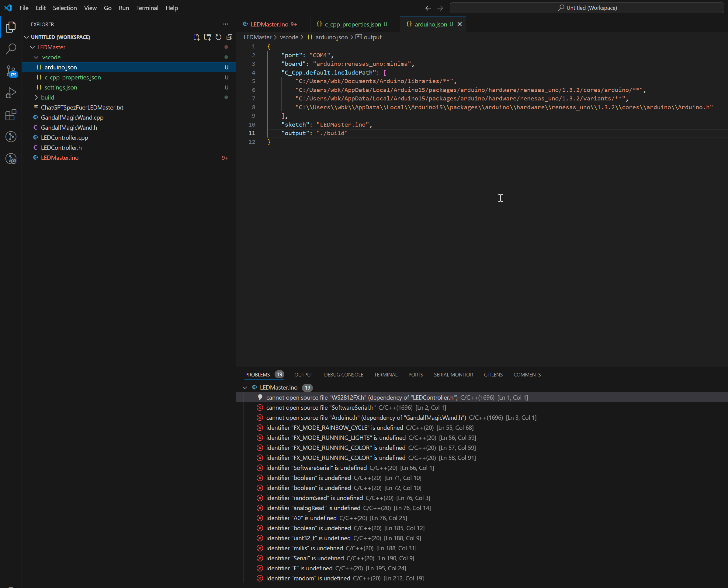Collapse the LEDMaster root folder
This screenshot has height=588, width=728.
(x=33, y=47)
